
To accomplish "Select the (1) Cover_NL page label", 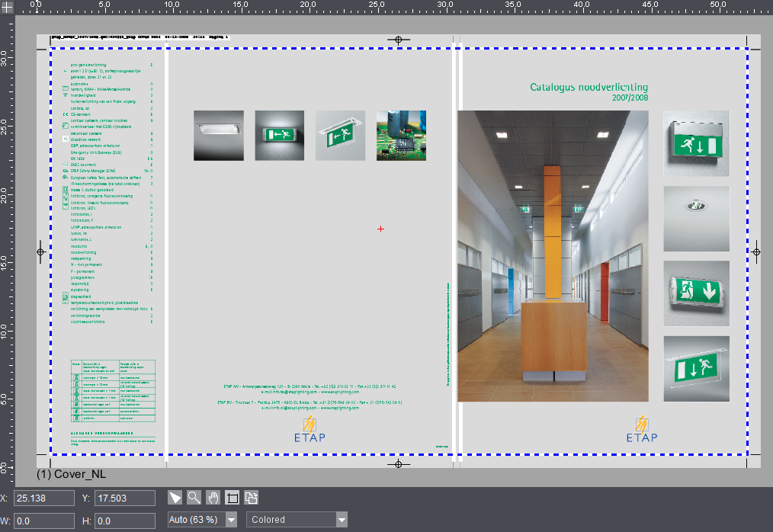I will point(71,474).
